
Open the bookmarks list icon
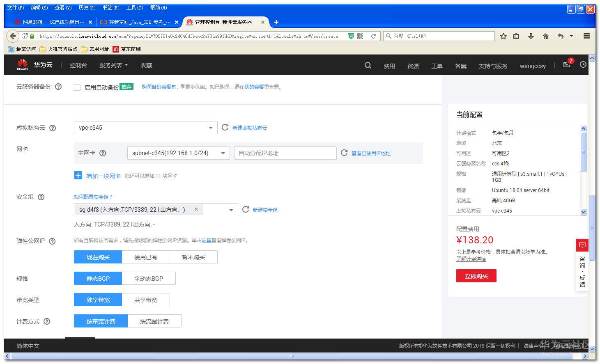516,36
